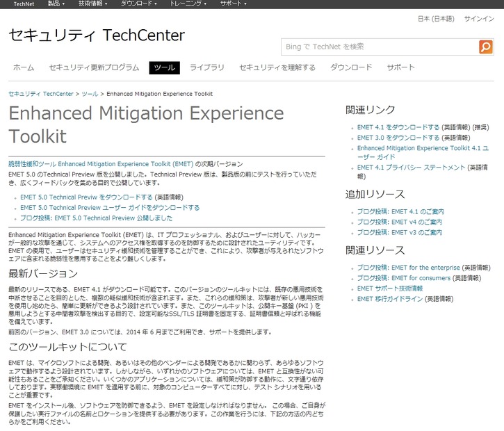This screenshot has width=504, height=431.
Task: Open the セキュリティ TechCenter site title
Action: coord(97,35)
